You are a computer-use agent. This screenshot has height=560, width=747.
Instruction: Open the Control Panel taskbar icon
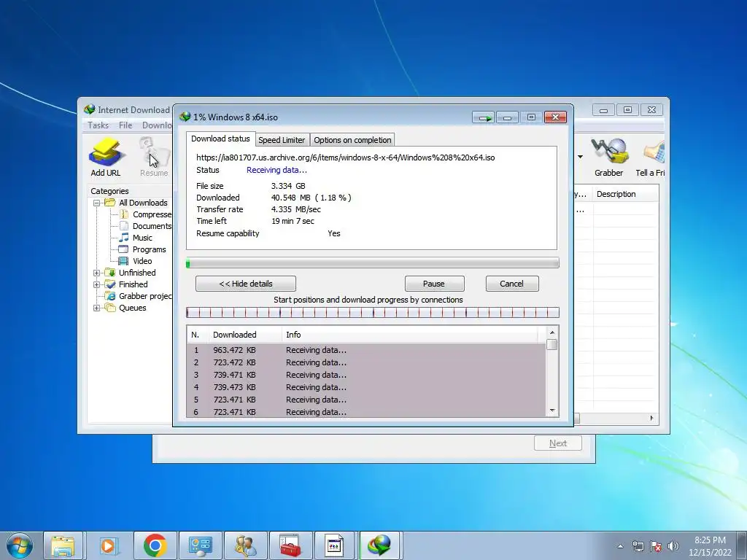pyautogui.click(x=200, y=545)
